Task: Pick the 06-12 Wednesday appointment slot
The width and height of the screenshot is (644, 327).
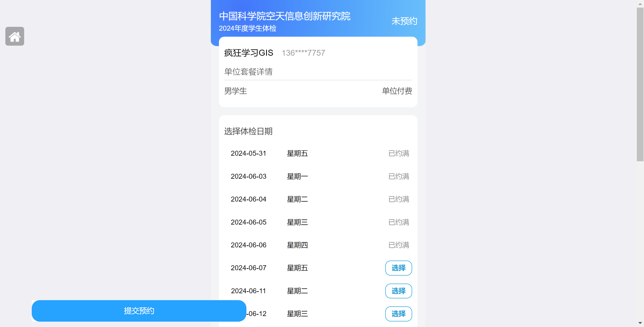Action: (x=398, y=314)
